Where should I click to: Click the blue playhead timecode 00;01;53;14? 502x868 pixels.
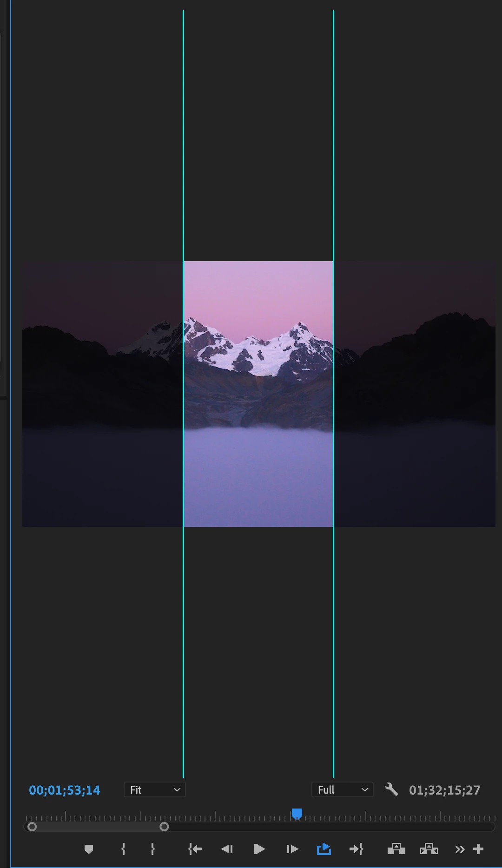(x=65, y=790)
